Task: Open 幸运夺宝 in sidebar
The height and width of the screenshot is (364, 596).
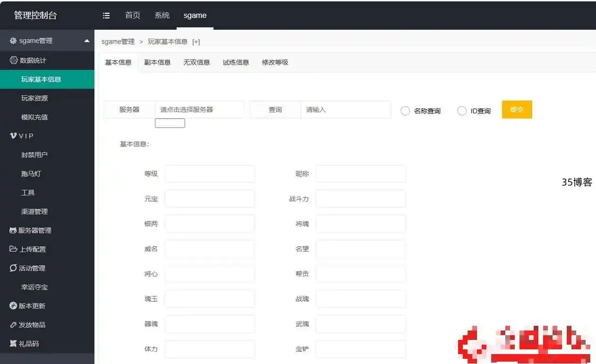Action: (x=47, y=287)
